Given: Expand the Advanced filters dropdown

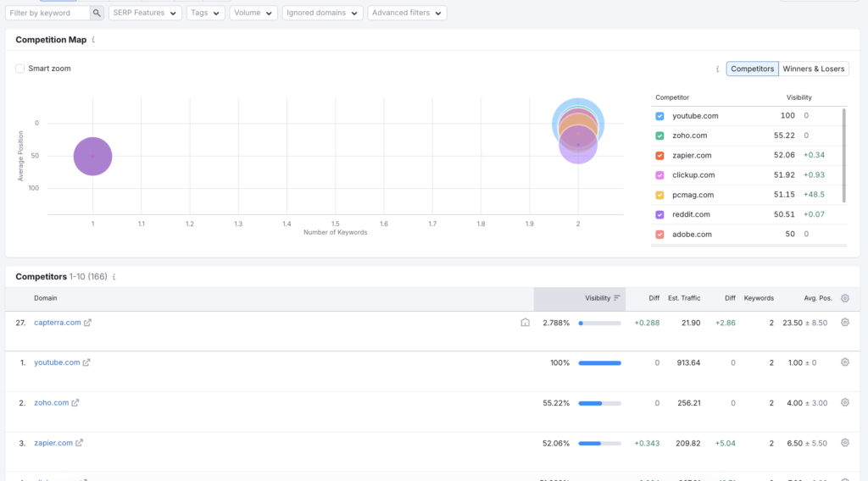Looking at the screenshot, I should tap(407, 13).
